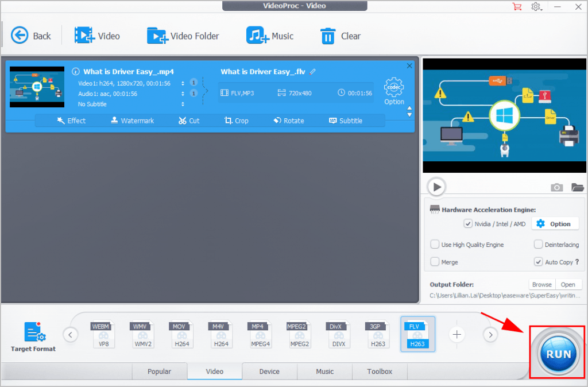
Task: Remove the video item with X
Action: [409, 65]
